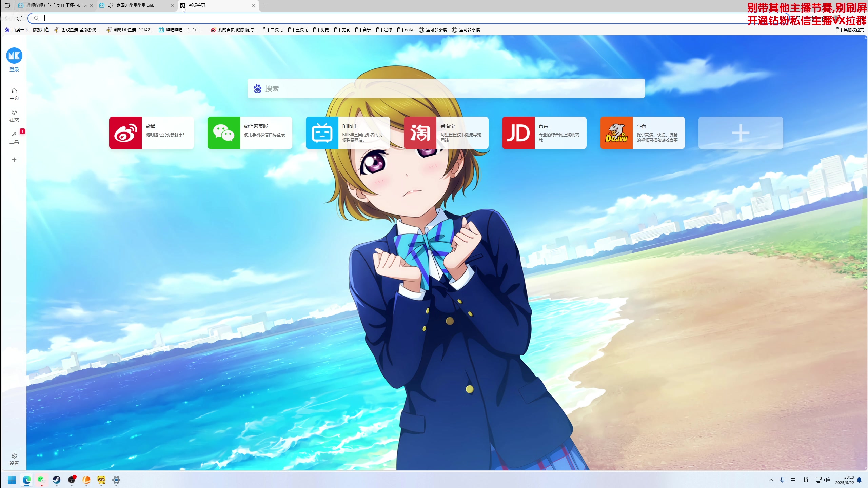Open the 其他收藏夹 folder
Image resolution: width=868 pixels, height=488 pixels.
(850, 30)
